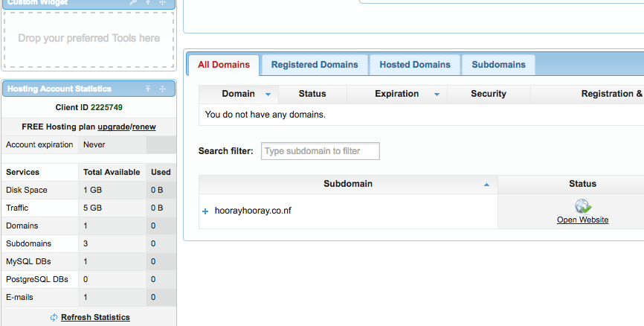The image size is (644, 326).
Task: Open the Registered Domains tab
Action: pyautogui.click(x=315, y=65)
